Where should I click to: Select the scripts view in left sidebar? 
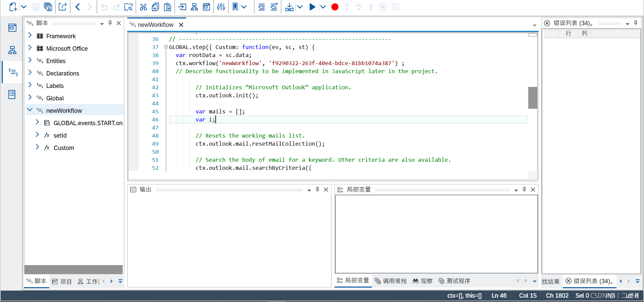tap(13, 72)
